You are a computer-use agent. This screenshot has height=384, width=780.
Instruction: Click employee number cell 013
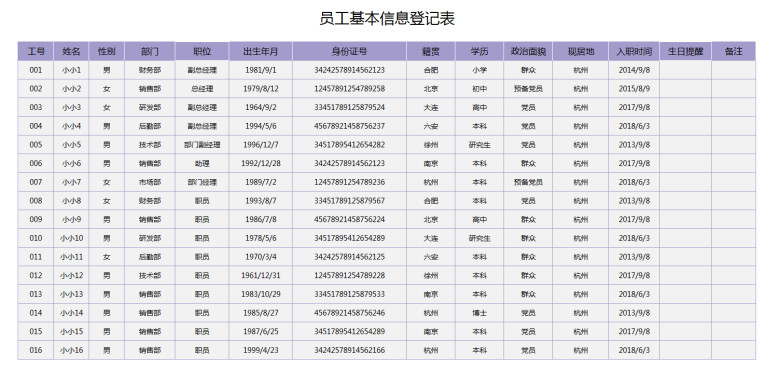[x=36, y=294]
